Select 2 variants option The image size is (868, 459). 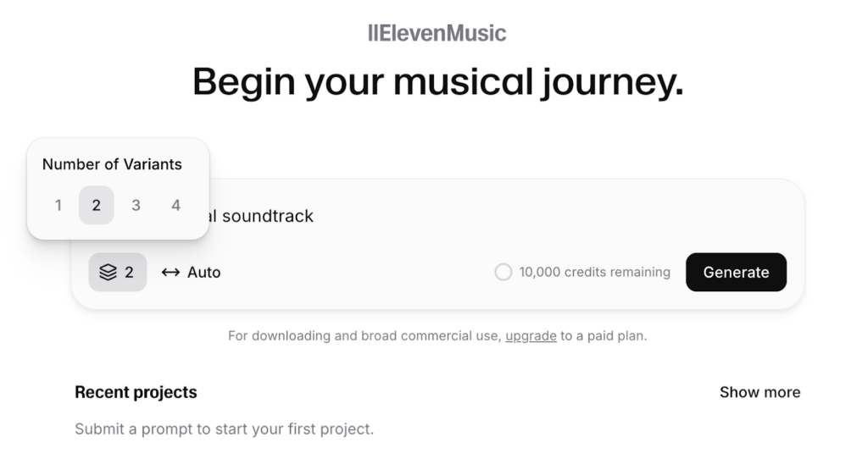97,205
